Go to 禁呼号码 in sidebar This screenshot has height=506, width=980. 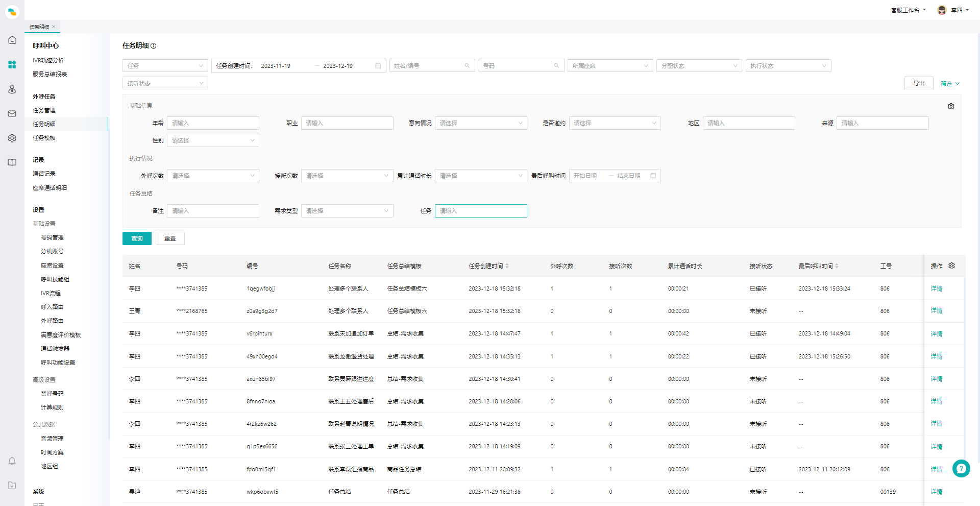[x=52, y=394]
